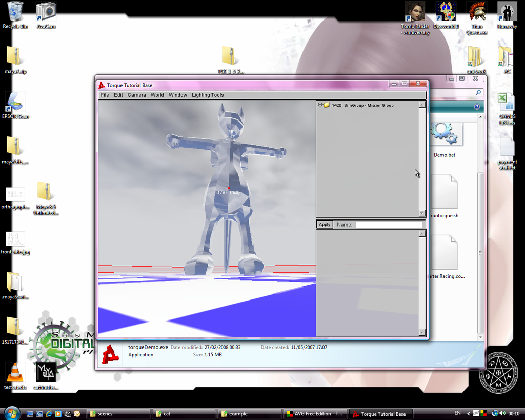
Task: Expand the SimGroup MissionGroup tree node
Action: [320, 105]
